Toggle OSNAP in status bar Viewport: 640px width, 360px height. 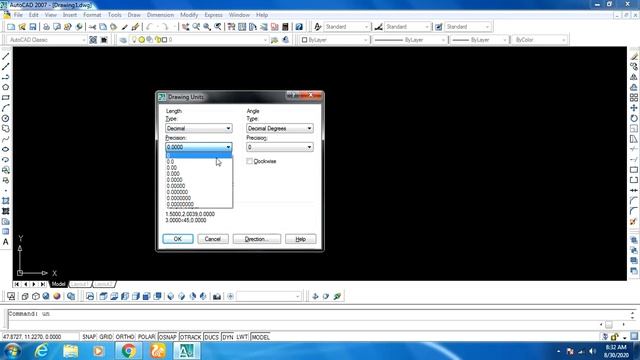click(167, 337)
